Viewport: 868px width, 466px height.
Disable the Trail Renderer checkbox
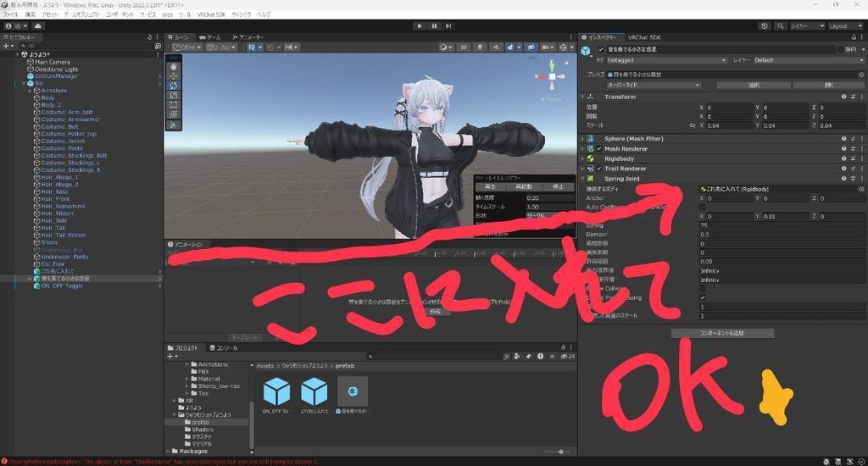(x=599, y=169)
